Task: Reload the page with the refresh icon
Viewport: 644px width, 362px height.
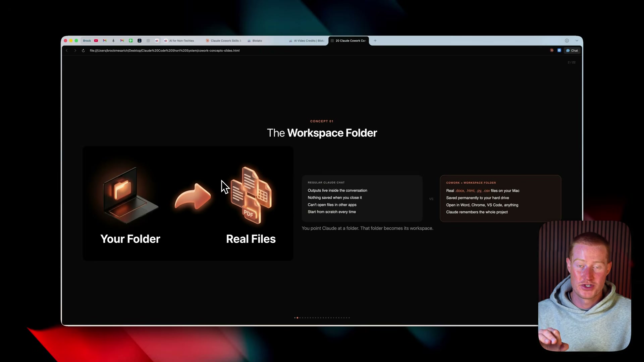Action: click(83, 51)
